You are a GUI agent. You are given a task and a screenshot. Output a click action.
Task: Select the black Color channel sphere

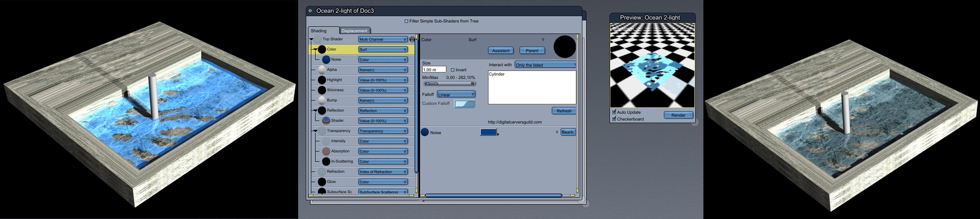322,49
